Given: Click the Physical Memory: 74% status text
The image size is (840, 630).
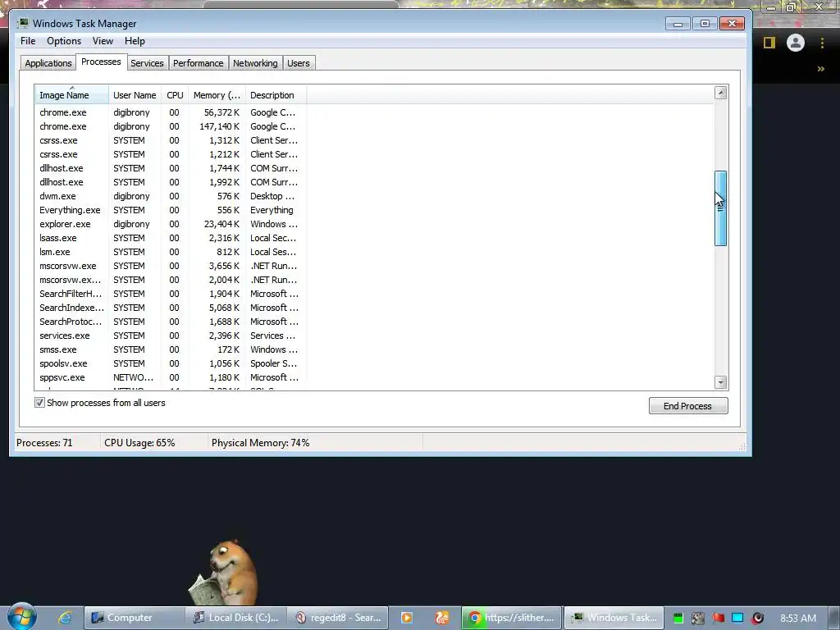Looking at the screenshot, I should click(260, 443).
